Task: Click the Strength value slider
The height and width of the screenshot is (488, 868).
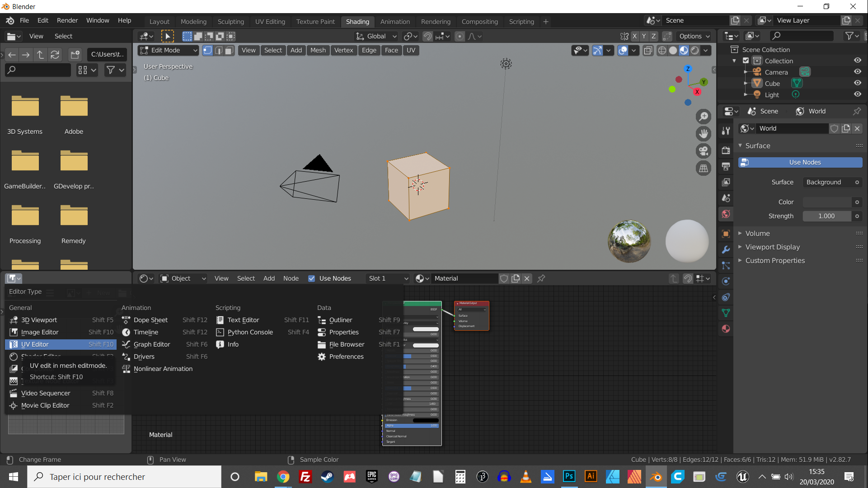Action: [826, 216]
